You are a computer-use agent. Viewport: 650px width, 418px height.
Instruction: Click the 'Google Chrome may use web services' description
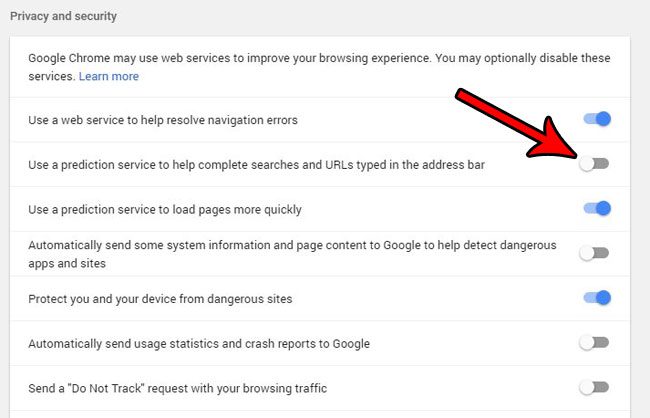tap(319, 67)
